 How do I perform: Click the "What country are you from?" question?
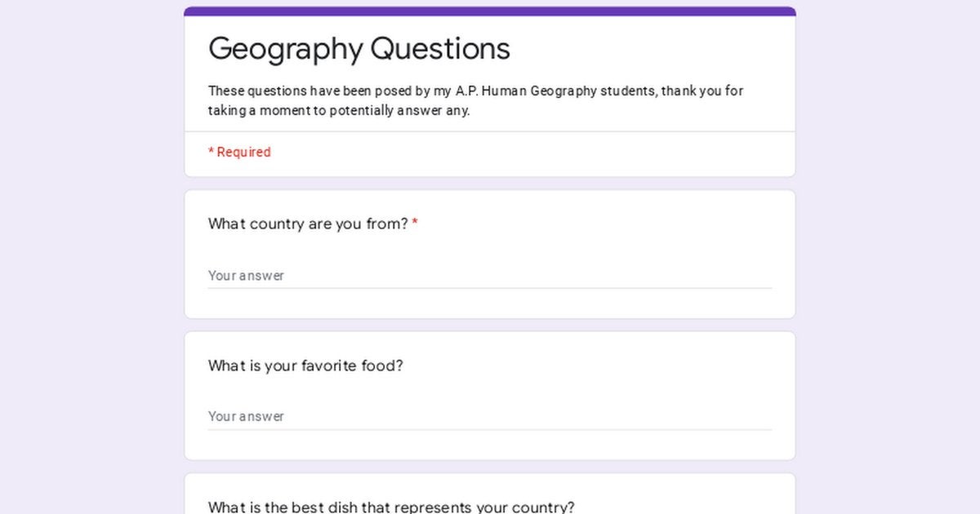[x=308, y=224]
